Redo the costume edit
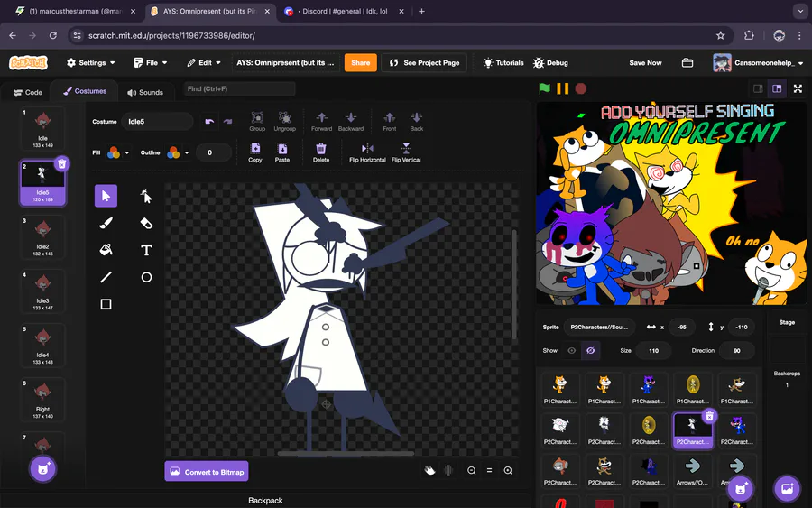The height and width of the screenshot is (508, 812). coord(228,121)
